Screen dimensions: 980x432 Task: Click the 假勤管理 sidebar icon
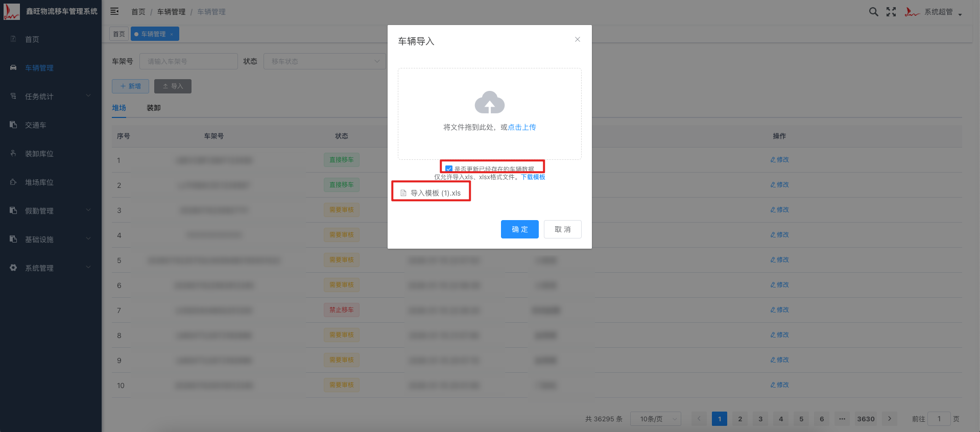click(x=13, y=210)
